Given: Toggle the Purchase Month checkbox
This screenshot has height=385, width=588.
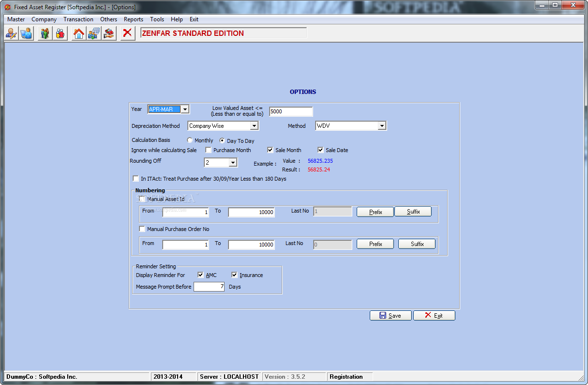Looking at the screenshot, I should click(x=209, y=150).
